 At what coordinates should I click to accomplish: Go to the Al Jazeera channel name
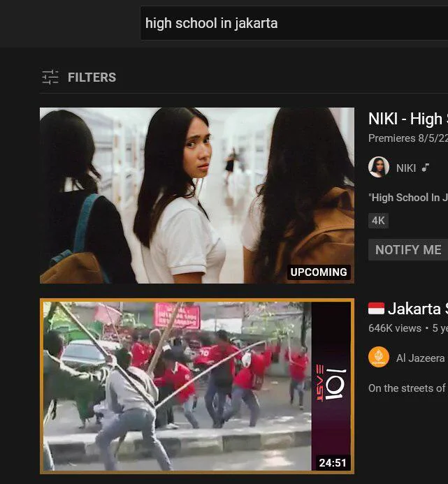[x=421, y=358]
